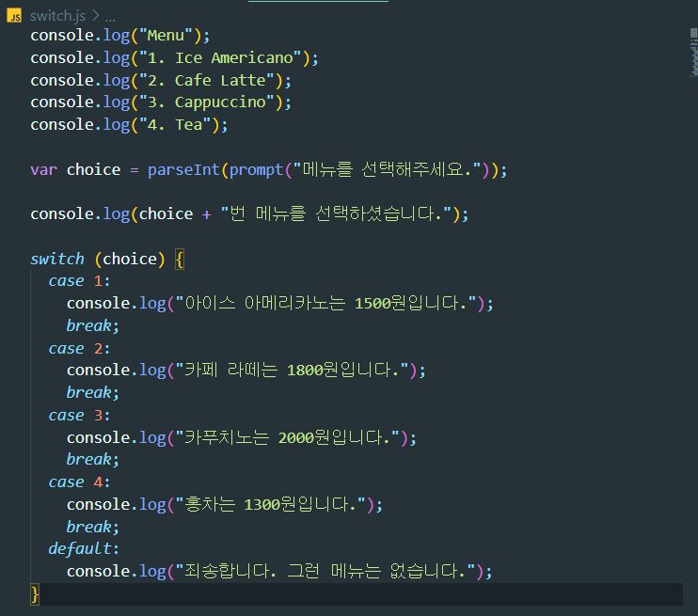Click the var keyword before choice
Image resolution: width=698 pixels, height=616 pixels.
[43, 170]
